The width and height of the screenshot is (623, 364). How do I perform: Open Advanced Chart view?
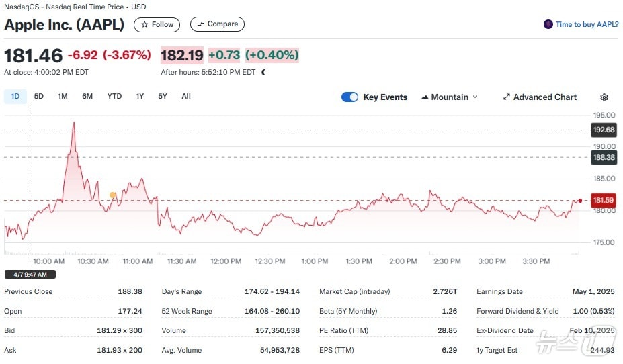[540, 97]
